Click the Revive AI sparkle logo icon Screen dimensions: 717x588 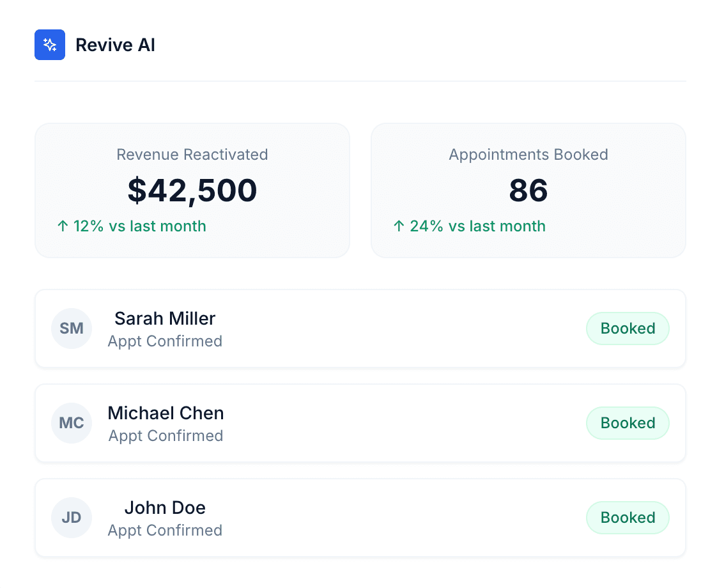[x=50, y=45]
